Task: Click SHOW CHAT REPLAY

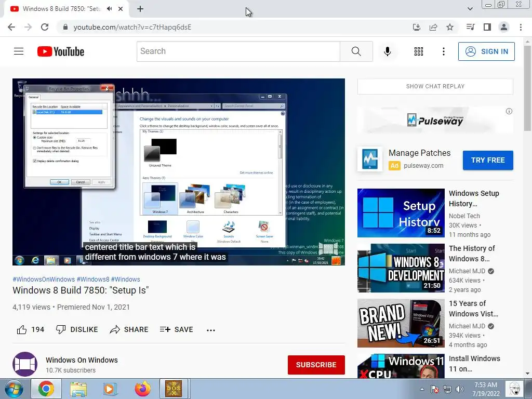Action: tap(435, 87)
